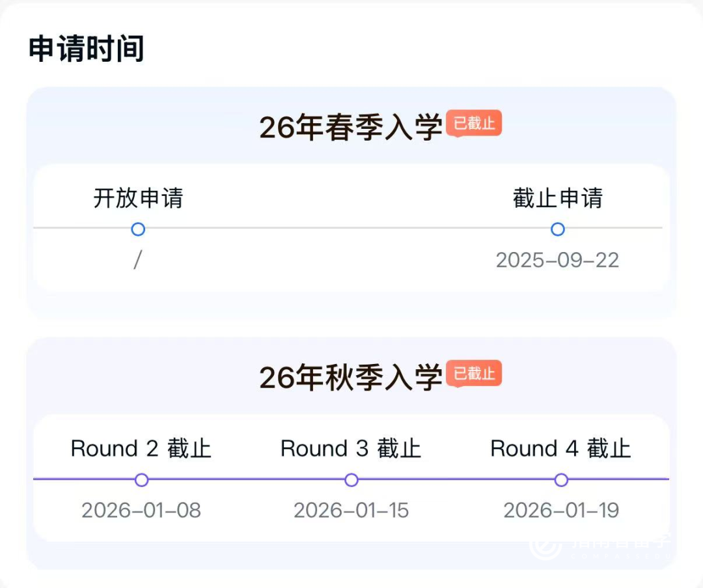Click the Round 4 截止 timeline marker
The width and height of the screenshot is (703, 588).
tap(561, 480)
